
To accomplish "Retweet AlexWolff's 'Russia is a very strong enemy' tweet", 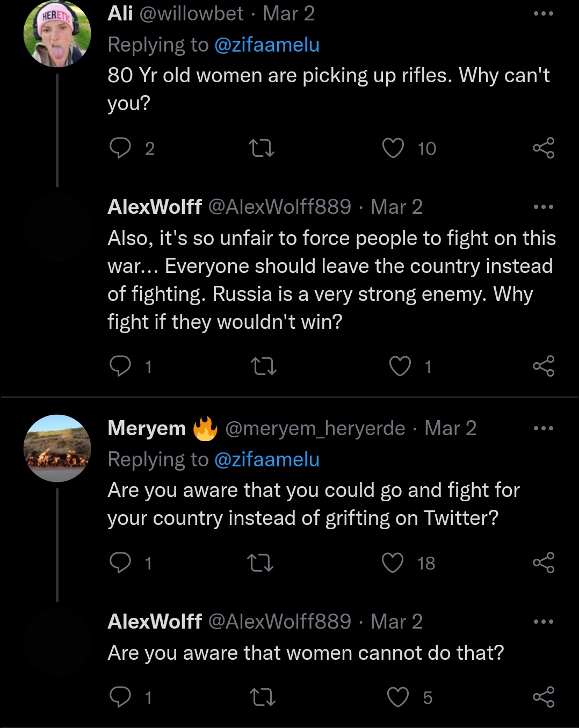I will tap(264, 366).
